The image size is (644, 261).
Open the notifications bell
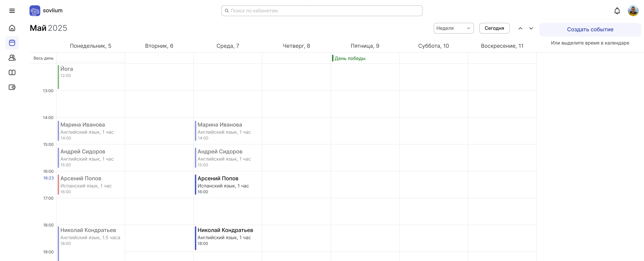[617, 11]
